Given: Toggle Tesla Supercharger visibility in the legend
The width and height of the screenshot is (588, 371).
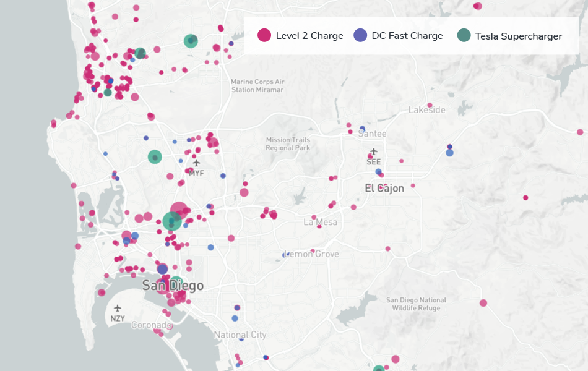Looking at the screenshot, I should 517,36.
